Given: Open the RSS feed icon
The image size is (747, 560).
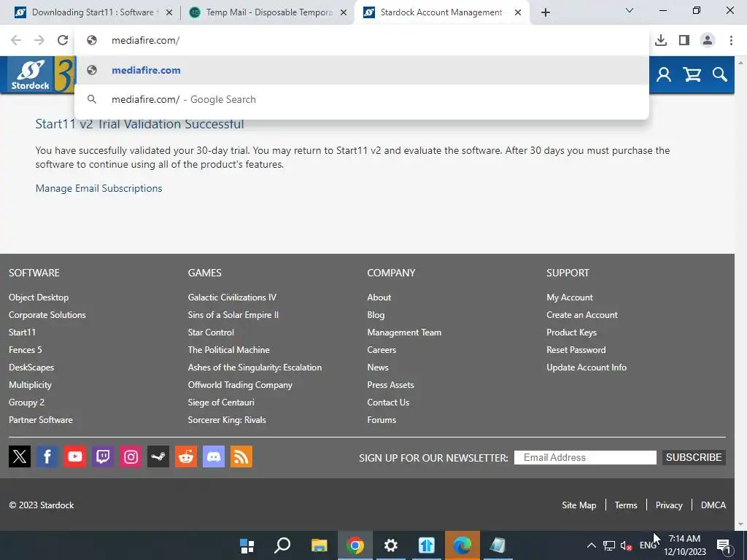Looking at the screenshot, I should pyautogui.click(x=241, y=456).
